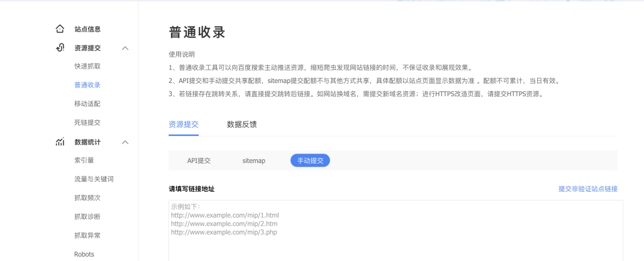644x261 pixels.
Task: Select 手动提交 pill button
Action: pyautogui.click(x=310, y=161)
